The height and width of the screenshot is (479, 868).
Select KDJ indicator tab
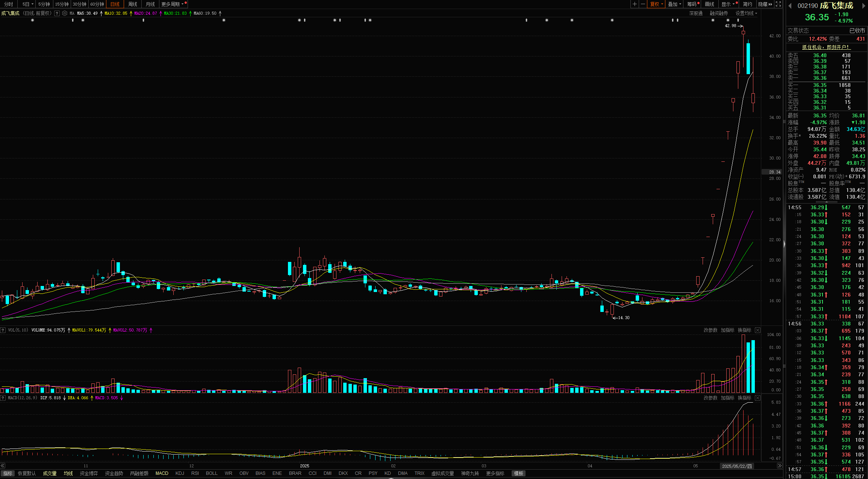pos(180,473)
